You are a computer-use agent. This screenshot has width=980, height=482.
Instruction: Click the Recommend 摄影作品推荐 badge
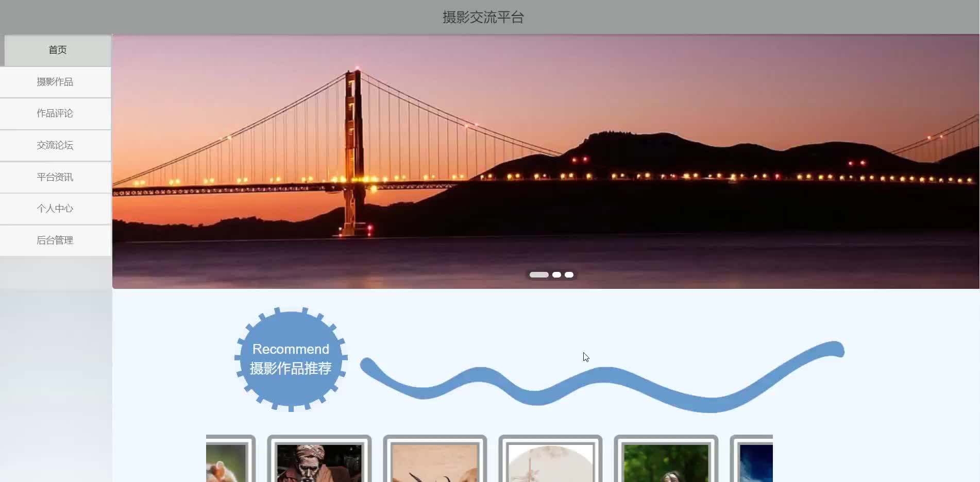[291, 359]
